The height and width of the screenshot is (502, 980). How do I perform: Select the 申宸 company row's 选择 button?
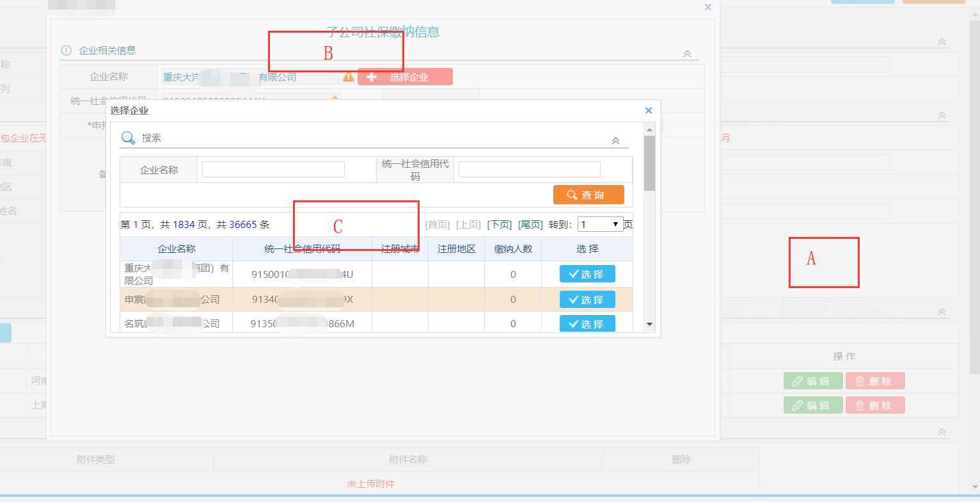tap(587, 299)
